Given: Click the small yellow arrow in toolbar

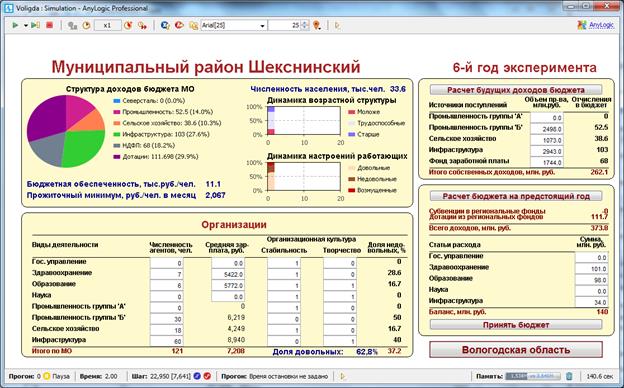Looking at the screenshot, I should pyautogui.click(x=337, y=25).
